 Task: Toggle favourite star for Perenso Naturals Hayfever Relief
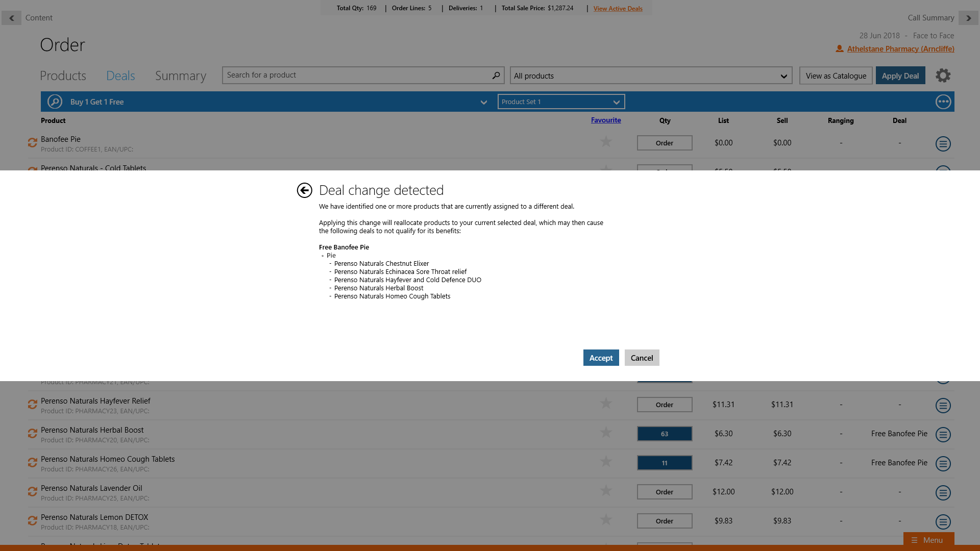(606, 404)
